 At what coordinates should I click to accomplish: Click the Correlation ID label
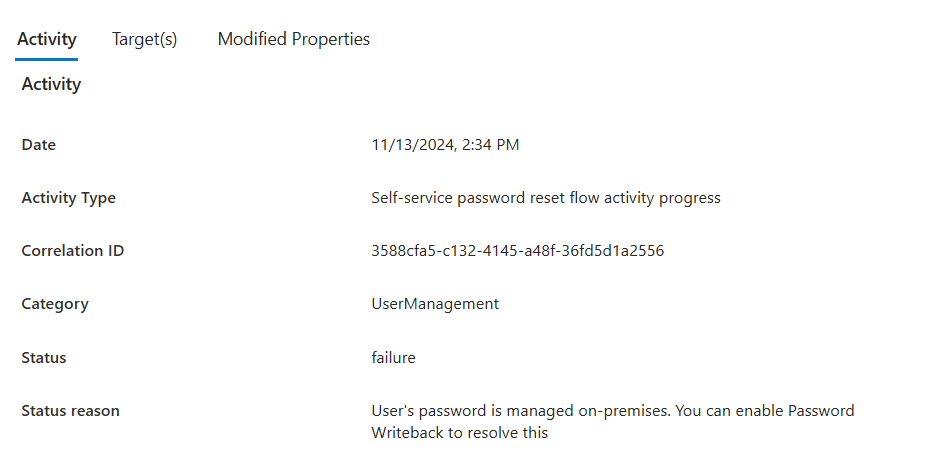click(x=73, y=251)
